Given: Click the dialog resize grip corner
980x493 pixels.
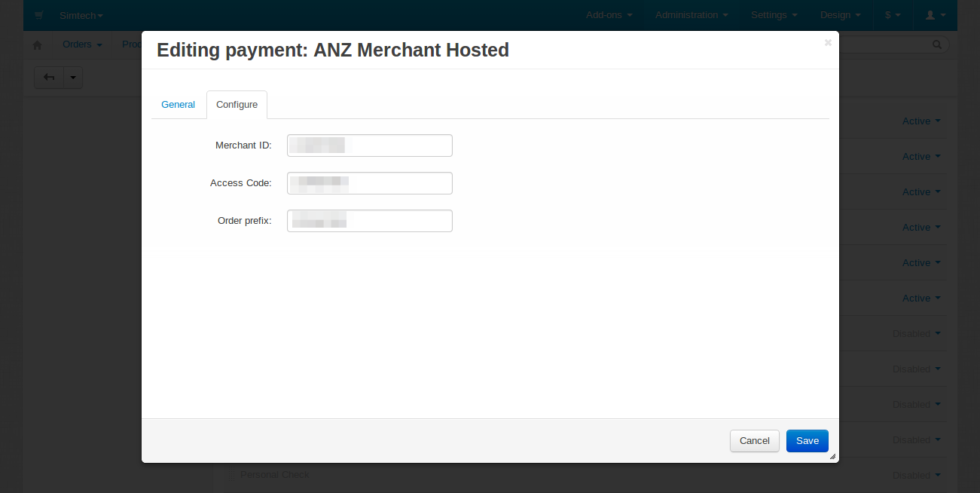Looking at the screenshot, I should tap(832, 456).
